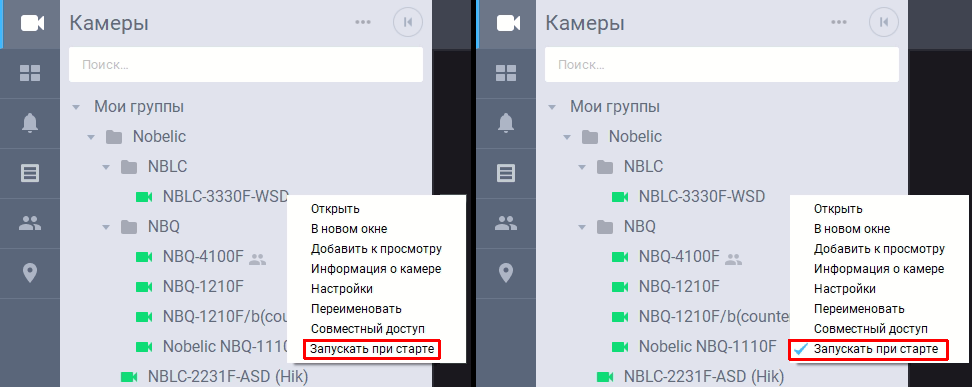972x387 pixels.
Task: Open Cameras section icon in left panel
Action: point(32,24)
